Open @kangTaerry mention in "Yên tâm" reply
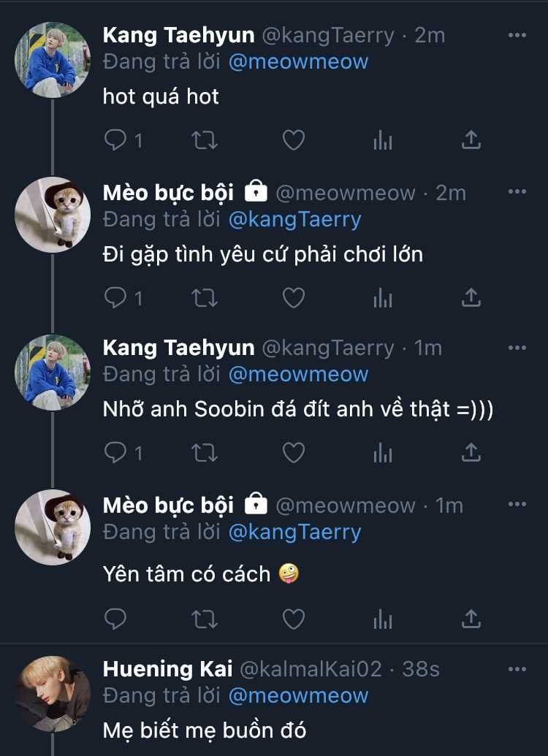Viewport: 548px width, 756px height. [294, 532]
